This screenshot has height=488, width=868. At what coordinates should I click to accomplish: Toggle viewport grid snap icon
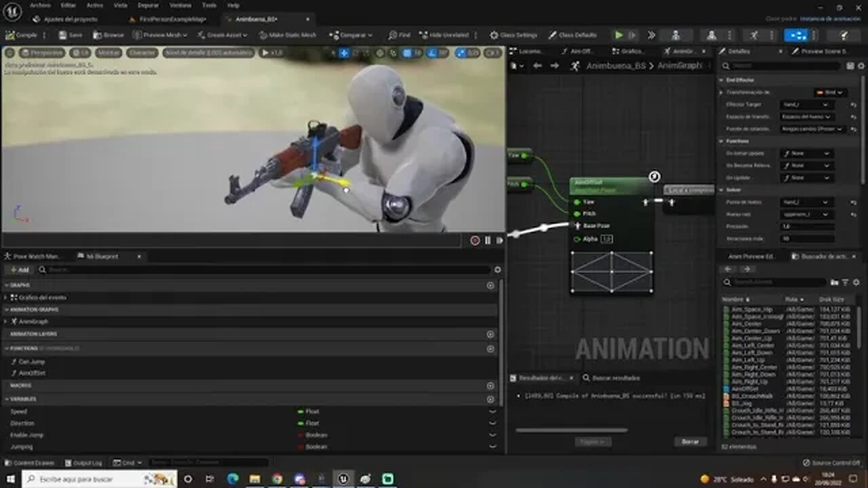[x=407, y=52]
